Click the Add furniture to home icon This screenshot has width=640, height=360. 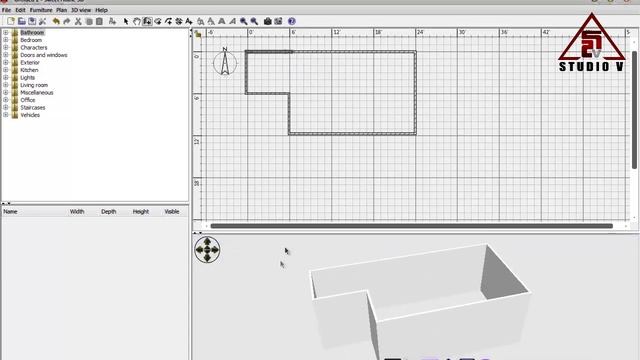pos(112,21)
